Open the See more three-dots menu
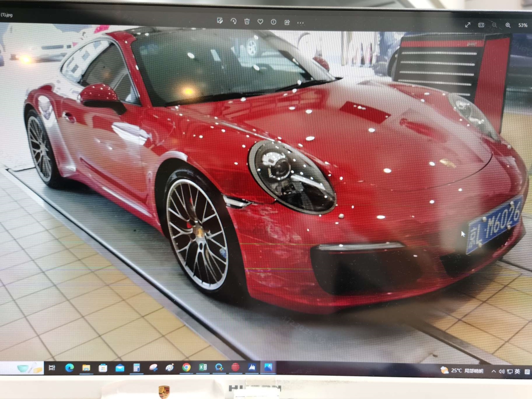This screenshot has width=532, height=399. 300,23
